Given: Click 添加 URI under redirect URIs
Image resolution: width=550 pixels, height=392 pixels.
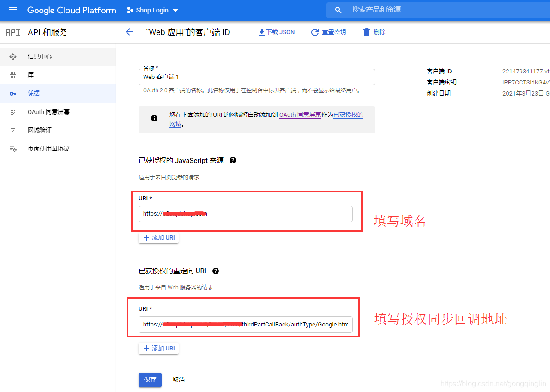Looking at the screenshot, I should [159, 348].
